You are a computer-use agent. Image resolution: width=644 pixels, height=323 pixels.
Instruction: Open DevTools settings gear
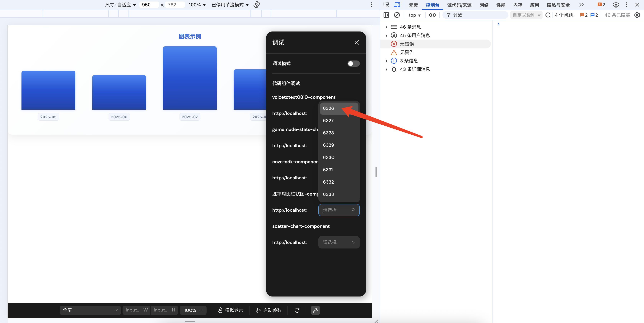616,5
